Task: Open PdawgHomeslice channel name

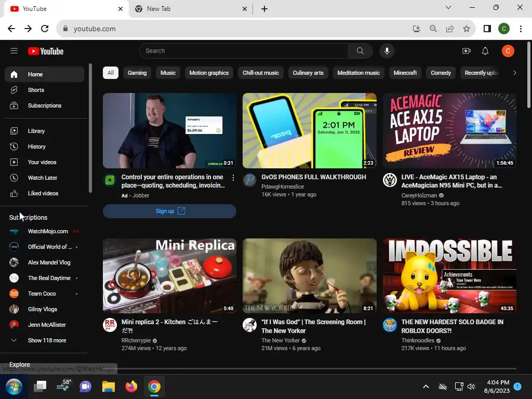Action: click(283, 187)
